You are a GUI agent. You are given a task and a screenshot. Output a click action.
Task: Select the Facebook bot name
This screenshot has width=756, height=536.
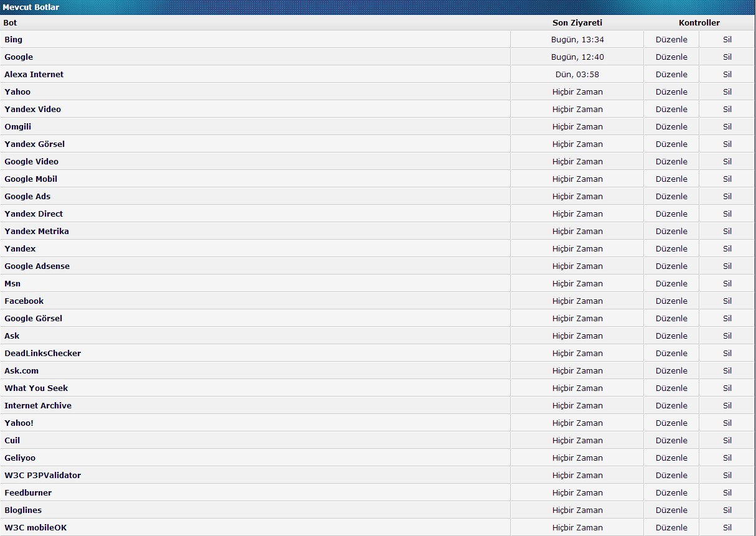point(24,301)
